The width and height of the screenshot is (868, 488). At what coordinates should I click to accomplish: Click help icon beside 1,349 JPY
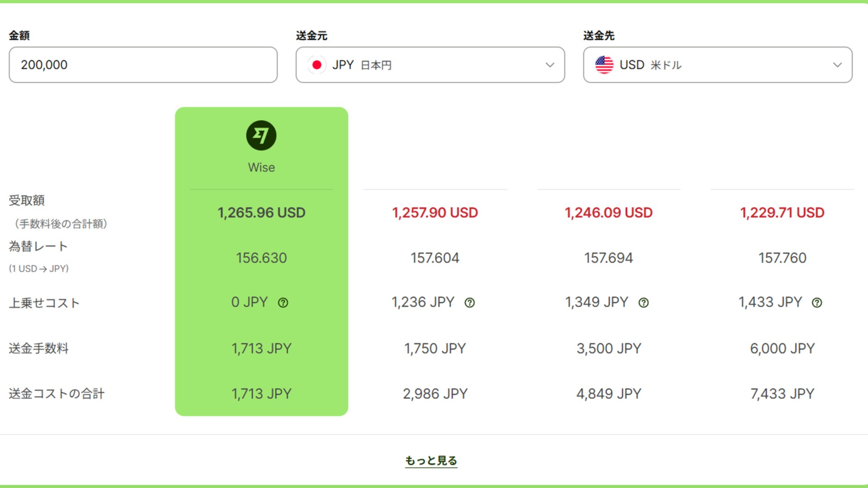click(643, 303)
